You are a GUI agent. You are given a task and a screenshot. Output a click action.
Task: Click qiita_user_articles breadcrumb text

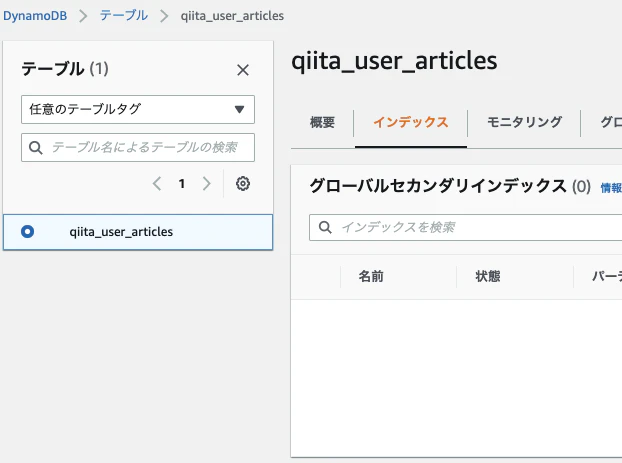click(232, 16)
